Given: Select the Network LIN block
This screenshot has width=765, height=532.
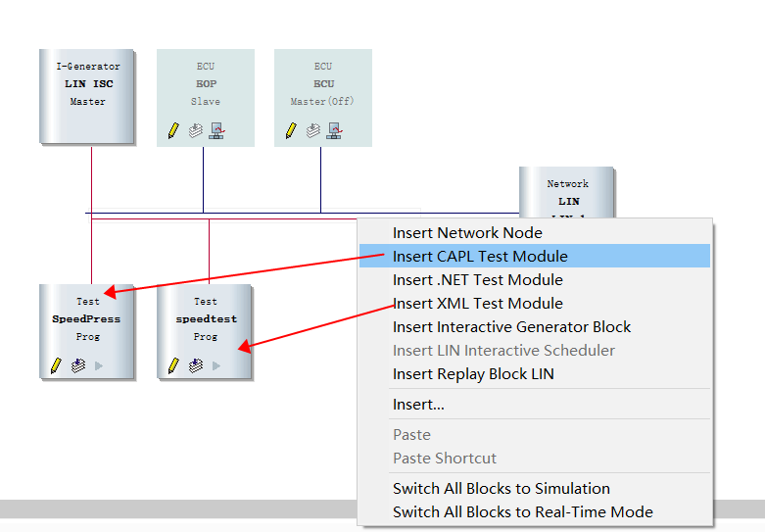Looking at the screenshot, I should [566, 192].
